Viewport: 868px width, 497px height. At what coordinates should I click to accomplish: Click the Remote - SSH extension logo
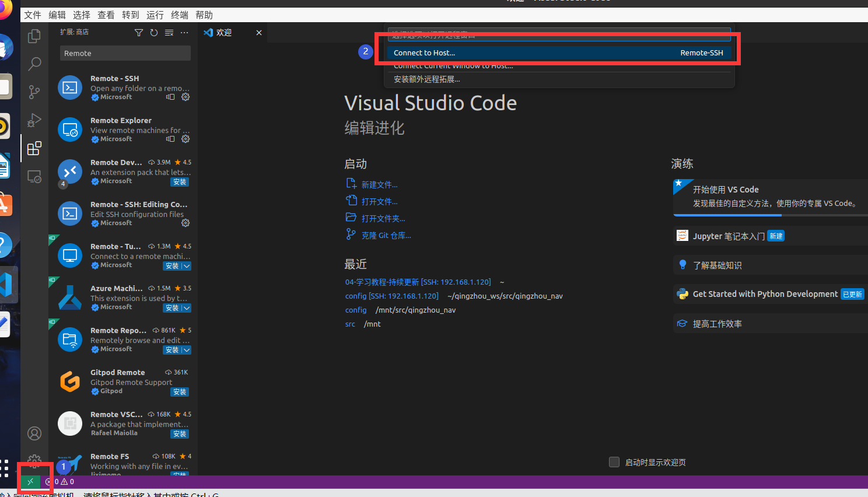(70, 87)
